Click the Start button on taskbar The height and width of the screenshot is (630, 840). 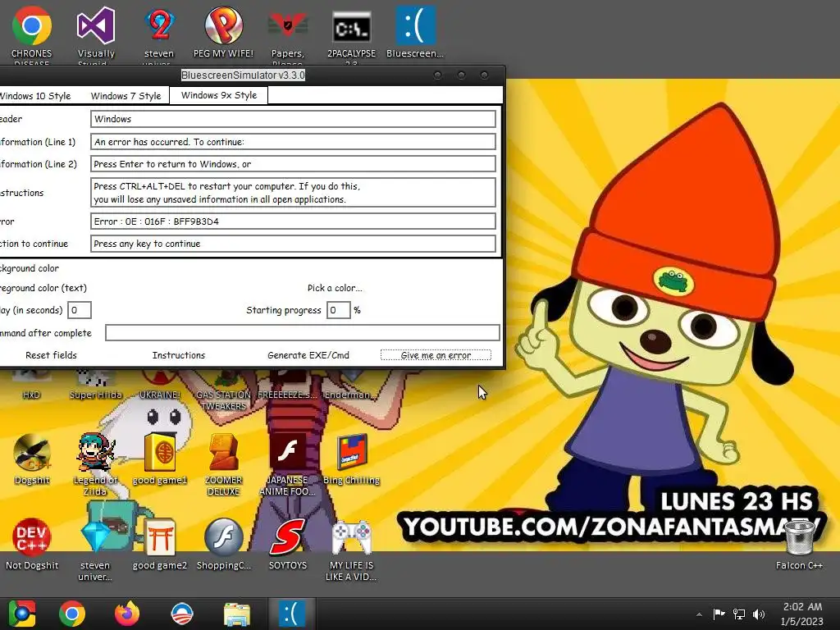point(21,614)
